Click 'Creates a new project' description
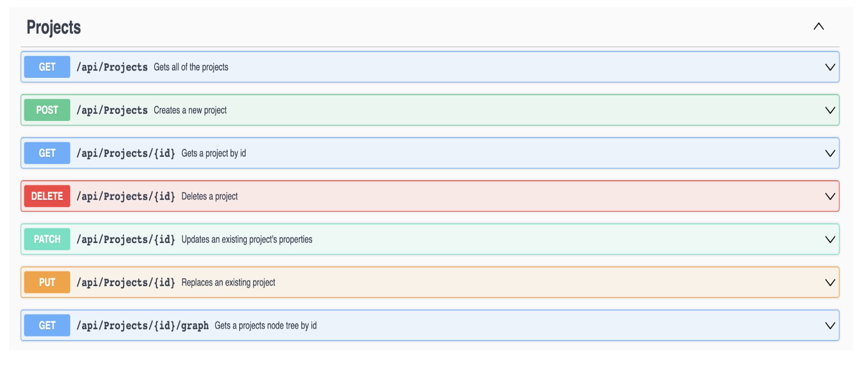The width and height of the screenshot is (868, 365). click(190, 110)
